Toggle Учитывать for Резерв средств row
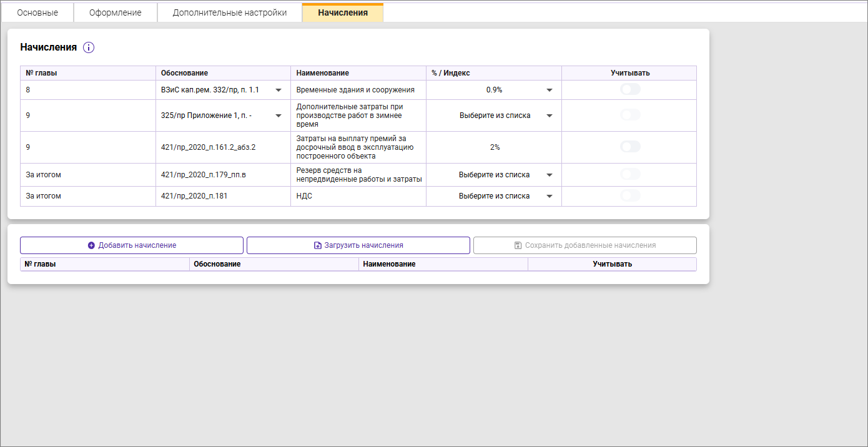The image size is (868, 447). click(x=630, y=175)
